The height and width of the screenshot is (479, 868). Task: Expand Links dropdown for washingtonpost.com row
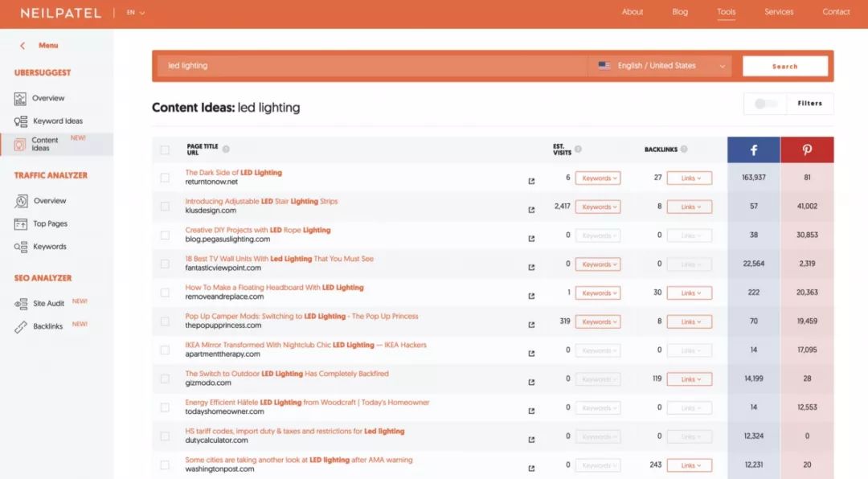click(690, 465)
